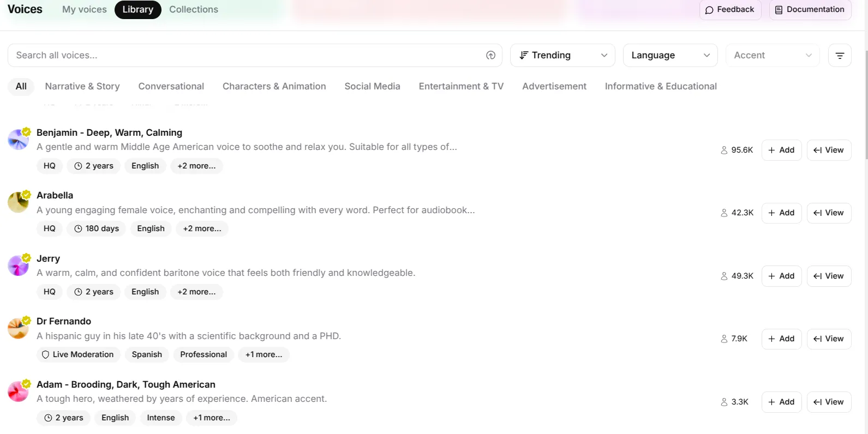The image size is (868, 434).
Task: Click users count icon for Benjamin 95.6K
Action: click(x=724, y=150)
